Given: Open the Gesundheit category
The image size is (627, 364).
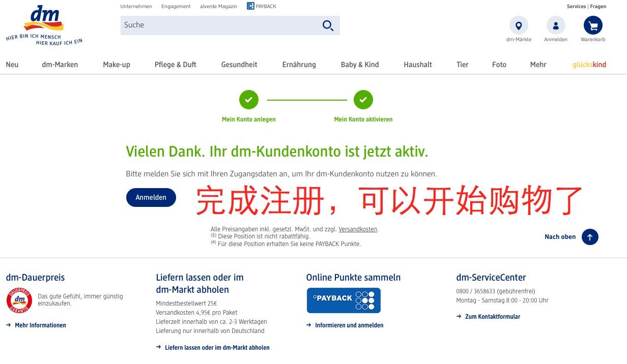Looking at the screenshot, I should coord(239,65).
